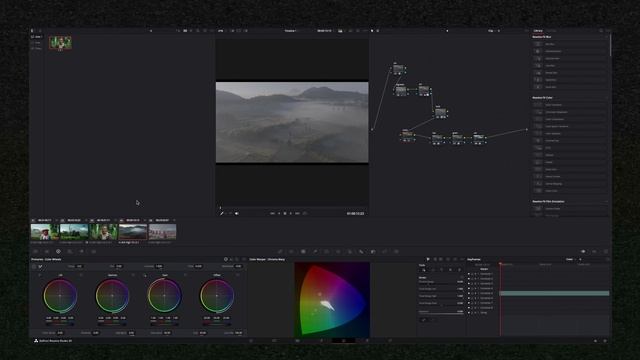Select the first Color Warper tool icon
Image resolution: width=640 pixels, height=360 pixels.
tap(424, 270)
